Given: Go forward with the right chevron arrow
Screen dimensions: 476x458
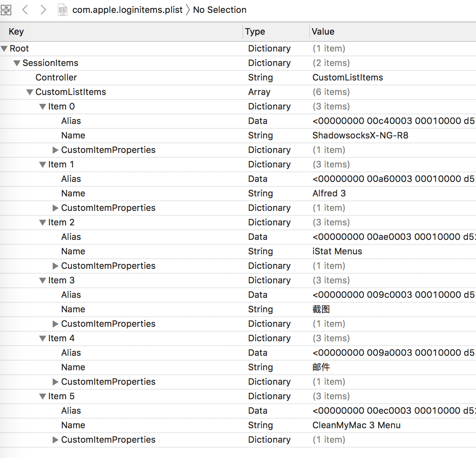Looking at the screenshot, I should [x=43, y=10].
